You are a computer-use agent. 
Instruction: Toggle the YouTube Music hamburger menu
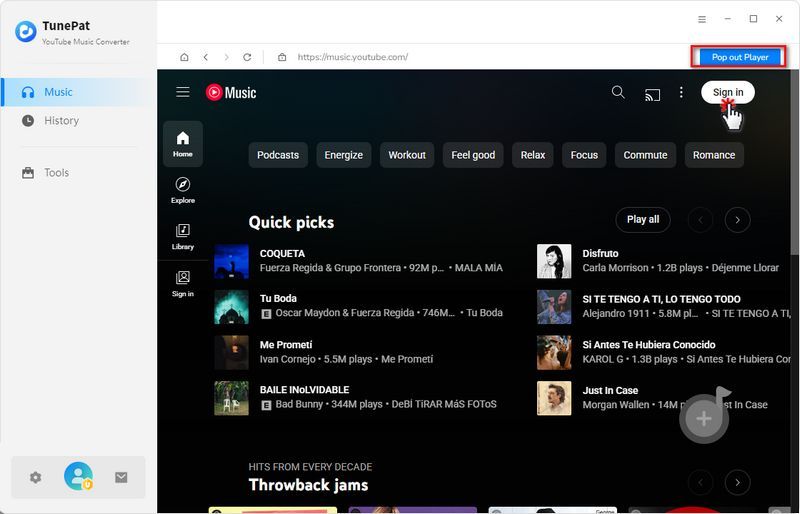point(183,92)
